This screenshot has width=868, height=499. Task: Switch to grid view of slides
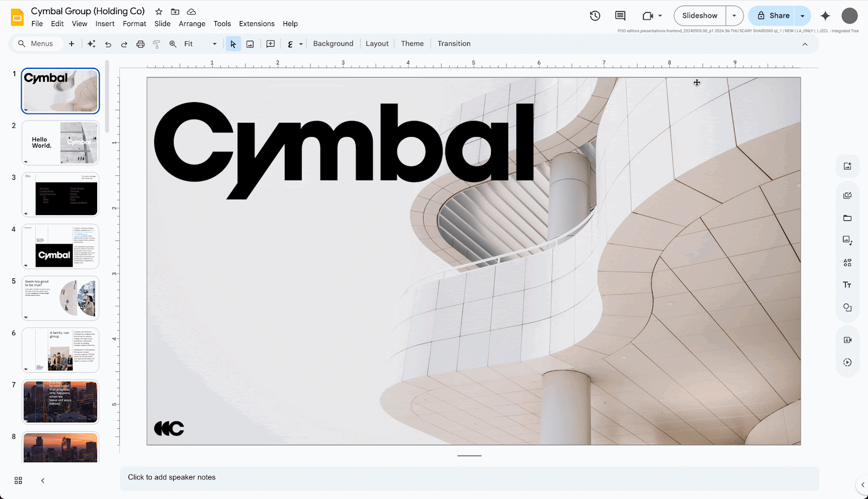(18, 480)
